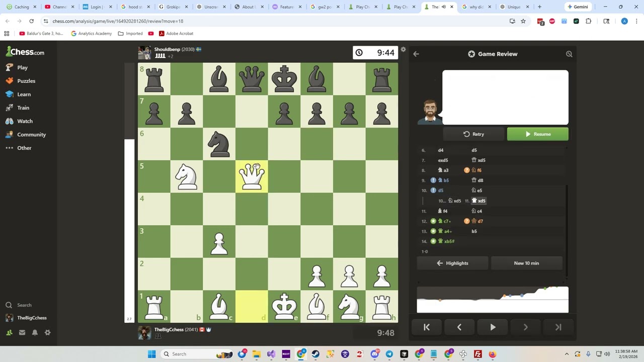Open the Chrome three-dot menu
Screen dimensions: 644x362
[636, 21]
